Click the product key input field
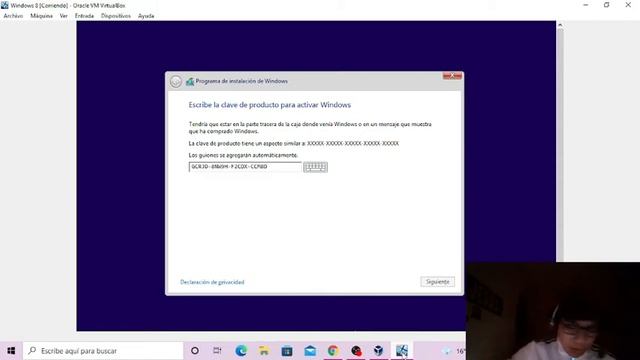The image size is (640, 360). click(x=245, y=167)
